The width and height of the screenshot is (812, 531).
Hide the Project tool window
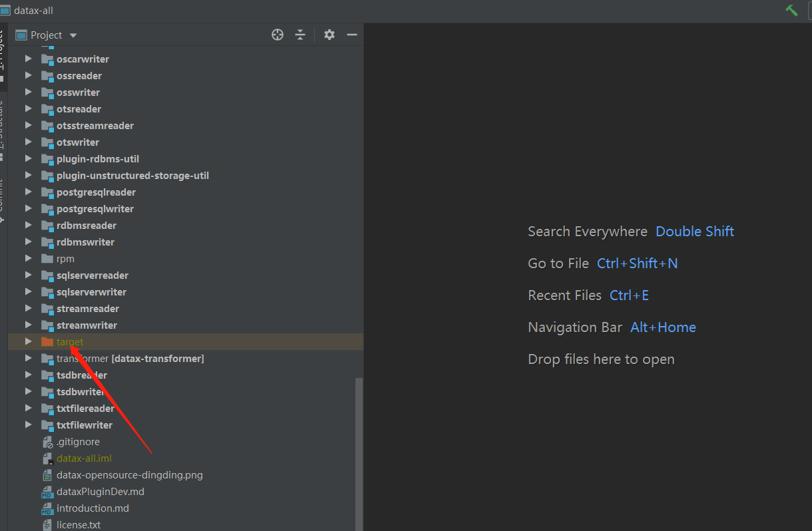[x=352, y=35]
